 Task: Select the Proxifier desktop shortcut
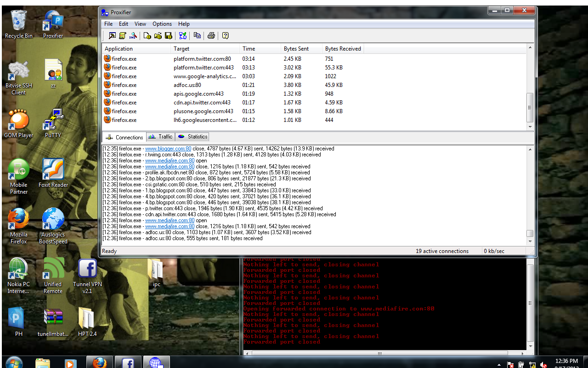[x=53, y=25]
